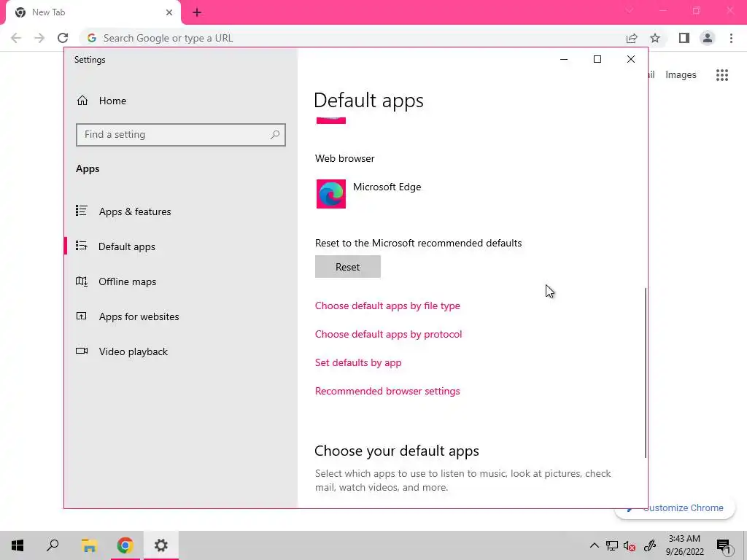Click the Find a setting search box

[x=181, y=135]
